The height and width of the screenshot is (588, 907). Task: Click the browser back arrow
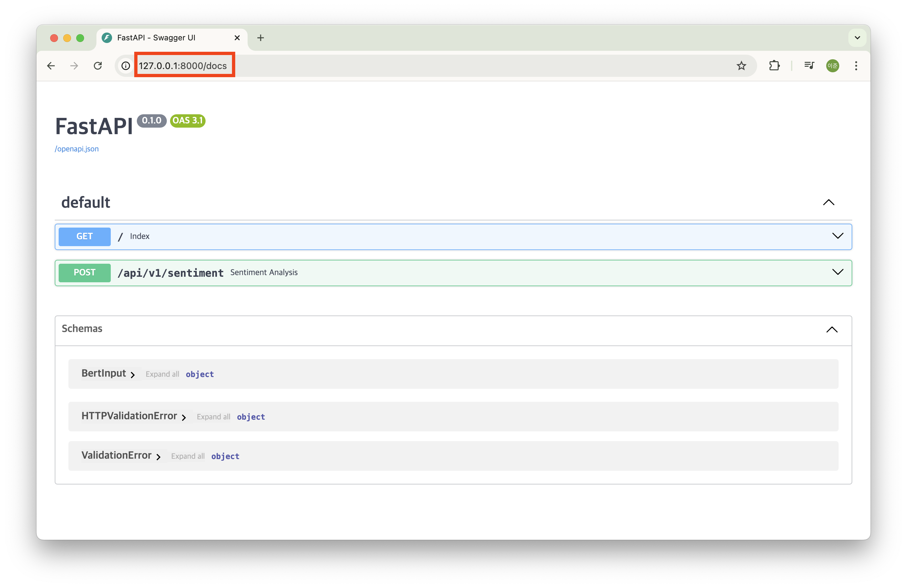point(51,66)
